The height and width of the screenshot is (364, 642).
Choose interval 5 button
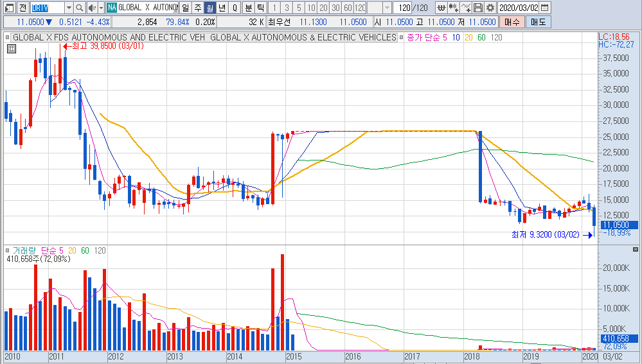[299, 7]
